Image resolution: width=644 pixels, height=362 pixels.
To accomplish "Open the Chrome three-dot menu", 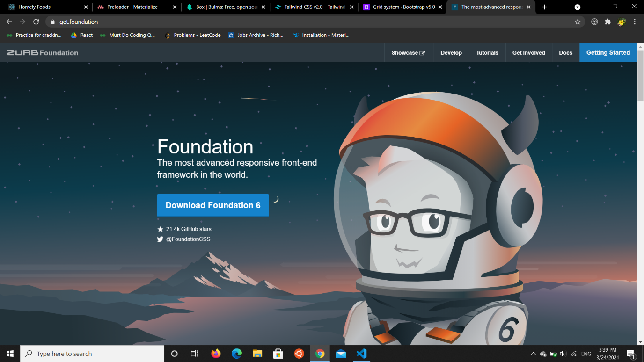I will tap(635, 22).
